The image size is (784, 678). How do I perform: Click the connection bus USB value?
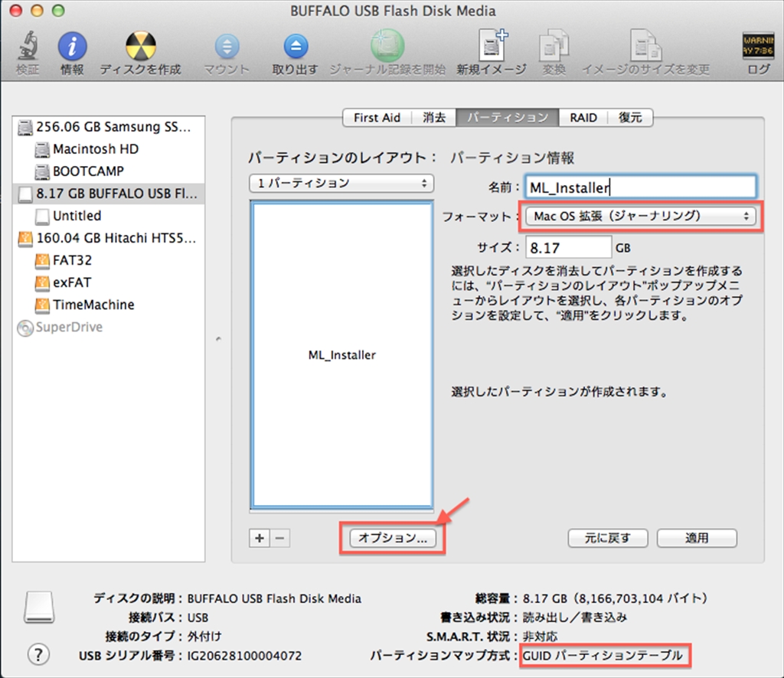click(x=198, y=618)
